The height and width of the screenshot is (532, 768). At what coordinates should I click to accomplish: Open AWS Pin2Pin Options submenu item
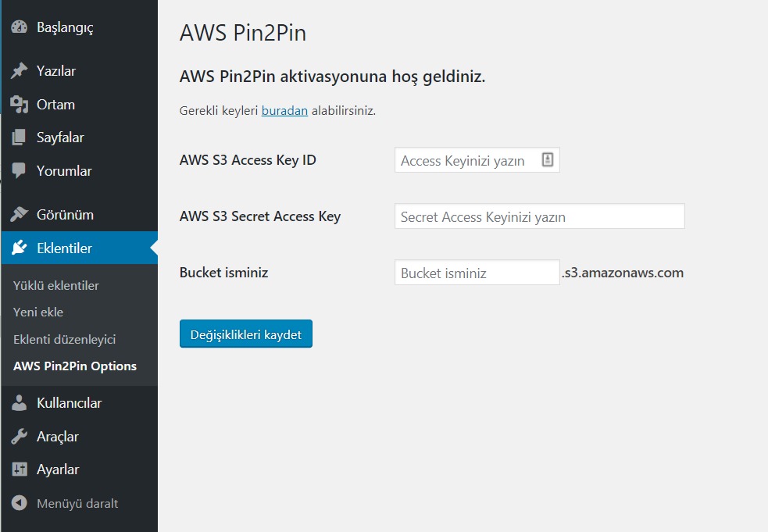coord(75,366)
